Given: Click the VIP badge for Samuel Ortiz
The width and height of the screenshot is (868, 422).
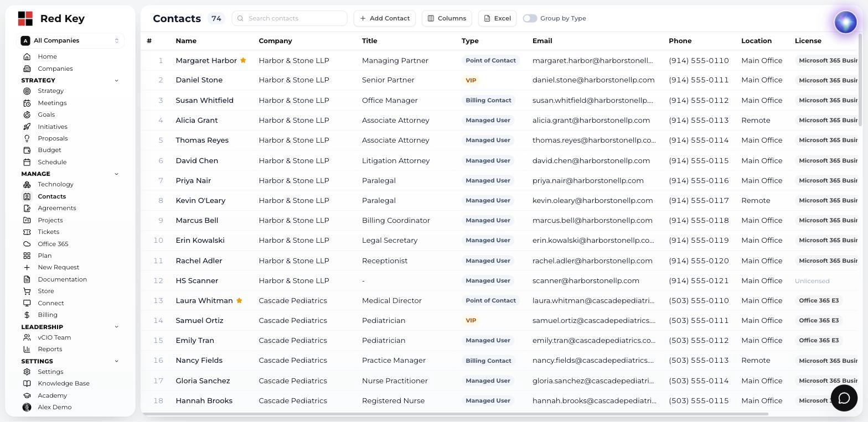Looking at the screenshot, I should (x=471, y=320).
